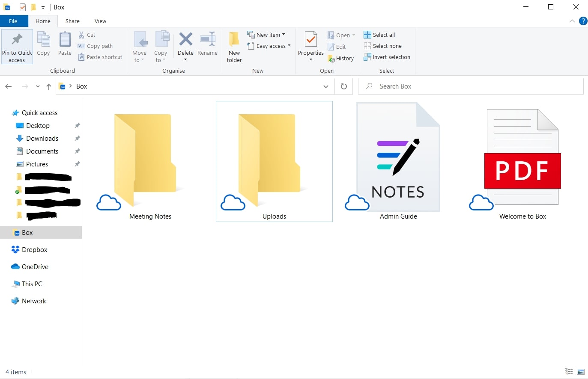Select Quick access in navigation pane
This screenshot has height=379, width=588.
pyautogui.click(x=39, y=113)
